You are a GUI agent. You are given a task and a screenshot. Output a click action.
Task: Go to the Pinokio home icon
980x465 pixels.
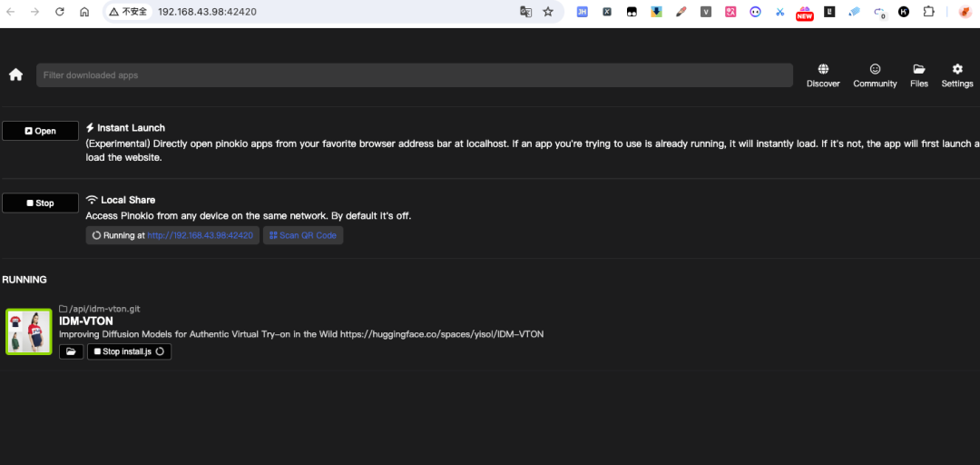coord(15,74)
